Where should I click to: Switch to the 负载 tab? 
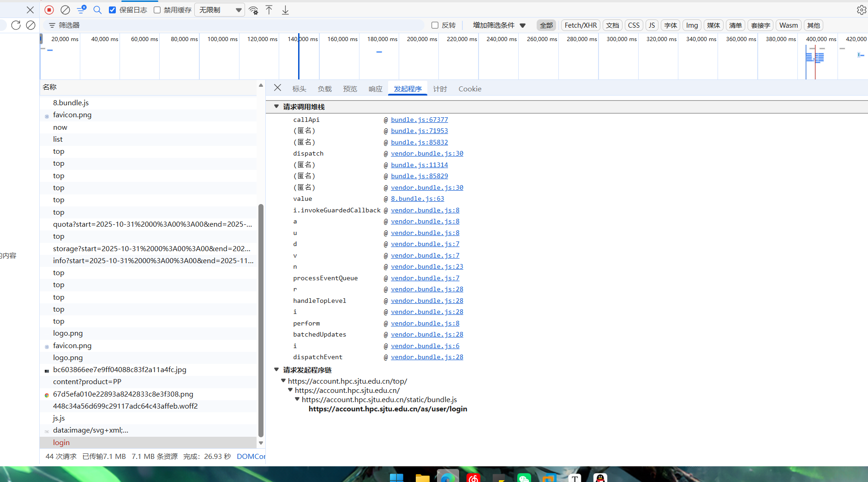pyautogui.click(x=324, y=89)
